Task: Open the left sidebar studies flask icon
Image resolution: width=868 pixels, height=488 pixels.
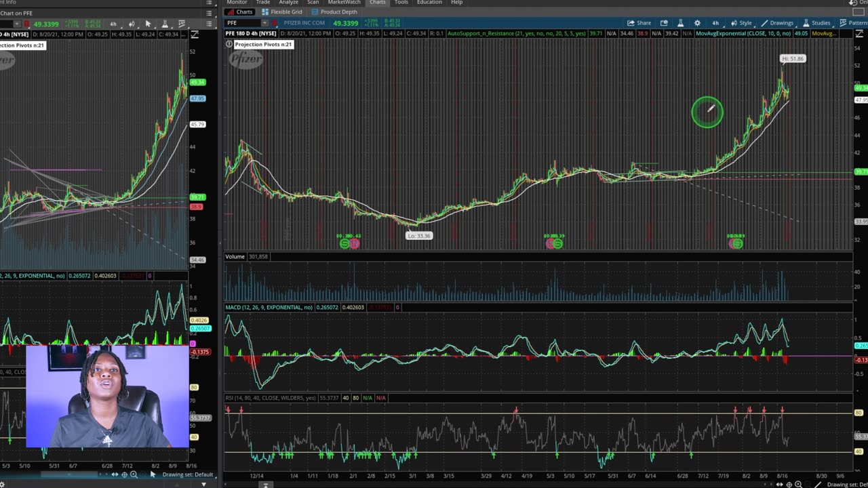Action: pos(164,24)
